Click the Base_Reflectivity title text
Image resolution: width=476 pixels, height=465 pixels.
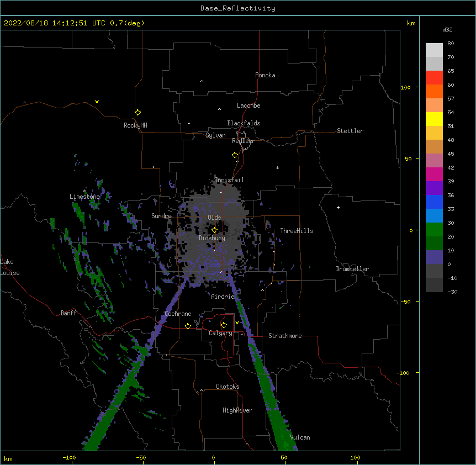238,8
